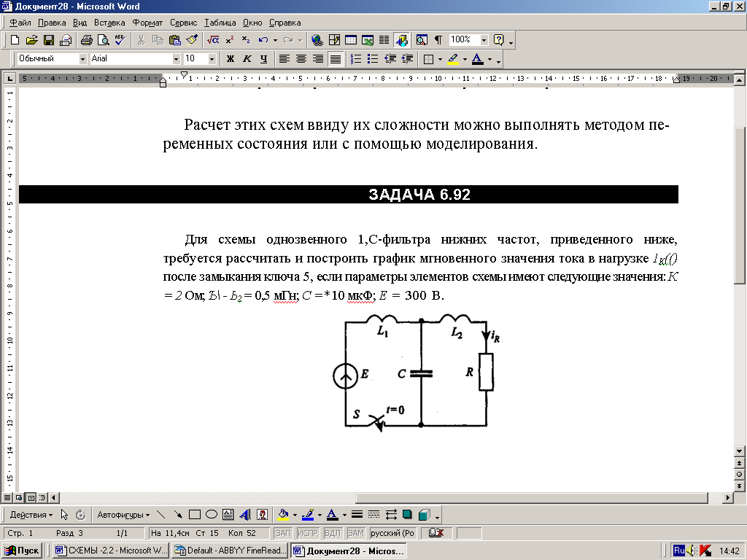
Task: Apply superscript formatting (x²)
Action: pos(230,40)
